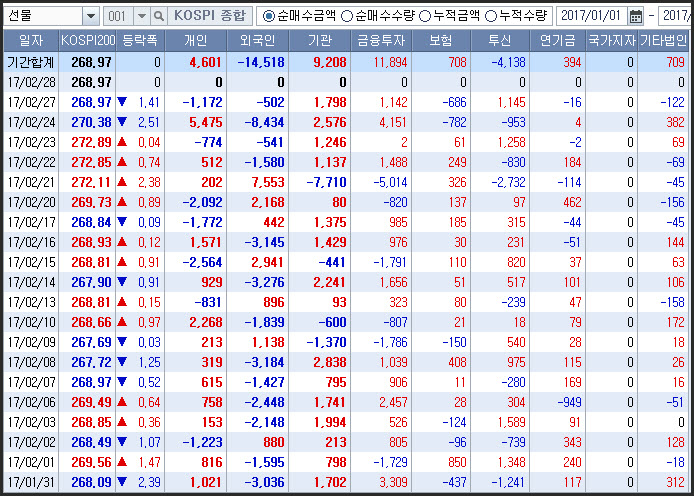
Task: Choose the 누적금액 radio option
Action: click(x=449, y=16)
